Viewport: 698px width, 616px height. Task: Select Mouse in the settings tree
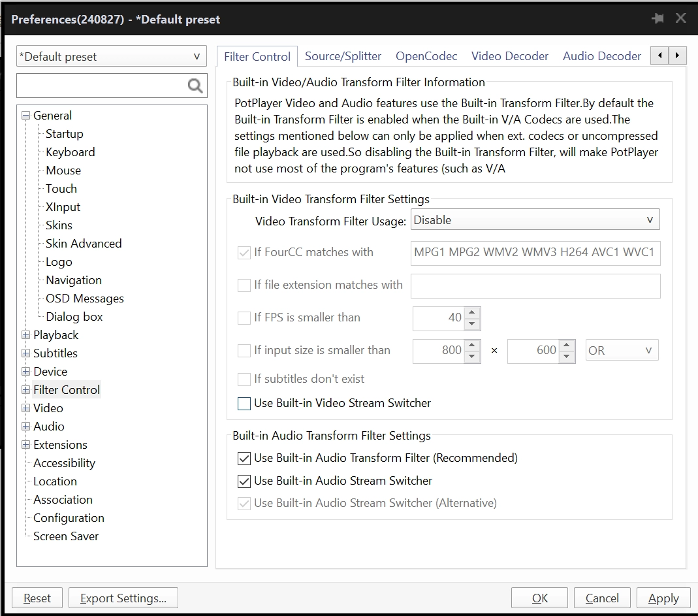click(x=63, y=170)
